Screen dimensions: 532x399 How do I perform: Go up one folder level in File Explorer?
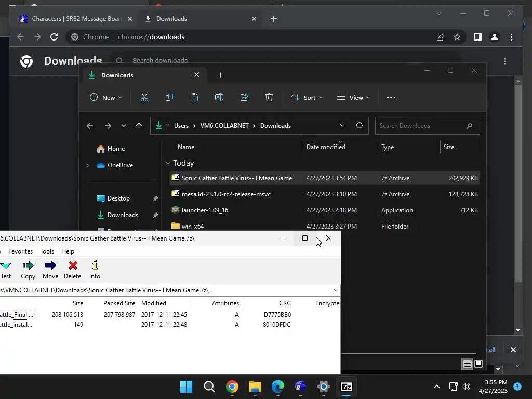139,126
